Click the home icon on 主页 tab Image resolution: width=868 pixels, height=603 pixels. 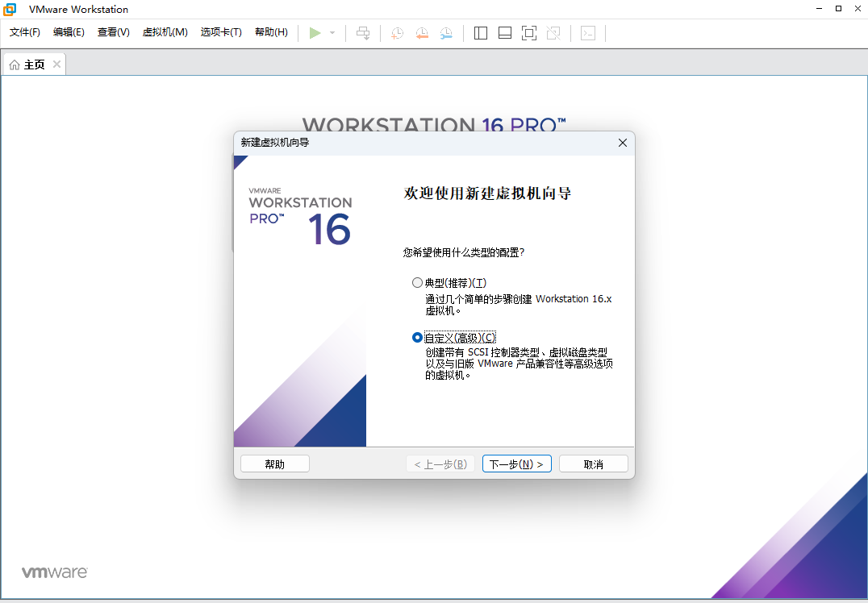pyautogui.click(x=15, y=64)
